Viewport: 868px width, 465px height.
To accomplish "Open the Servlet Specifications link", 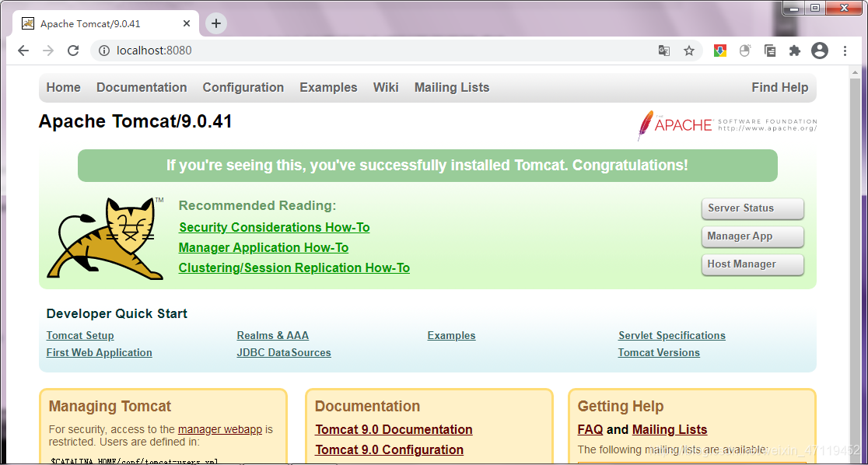I will click(x=672, y=335).
